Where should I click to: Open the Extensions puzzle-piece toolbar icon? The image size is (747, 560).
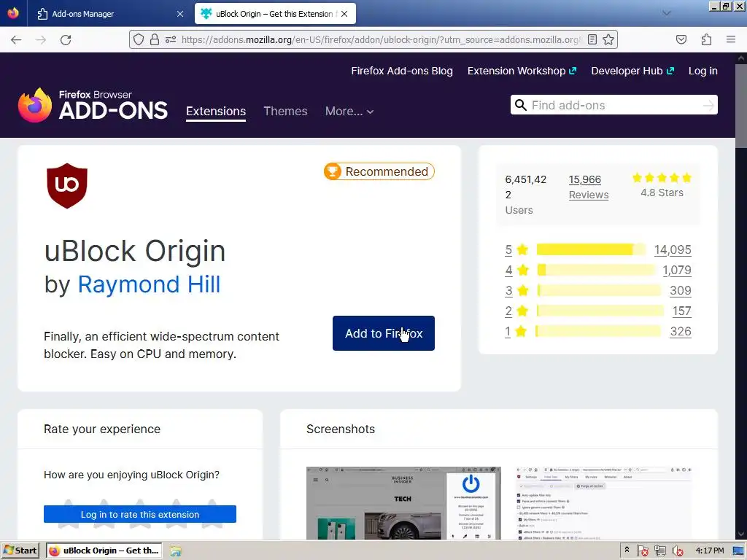pyautogui.click(x=706, y=39)
